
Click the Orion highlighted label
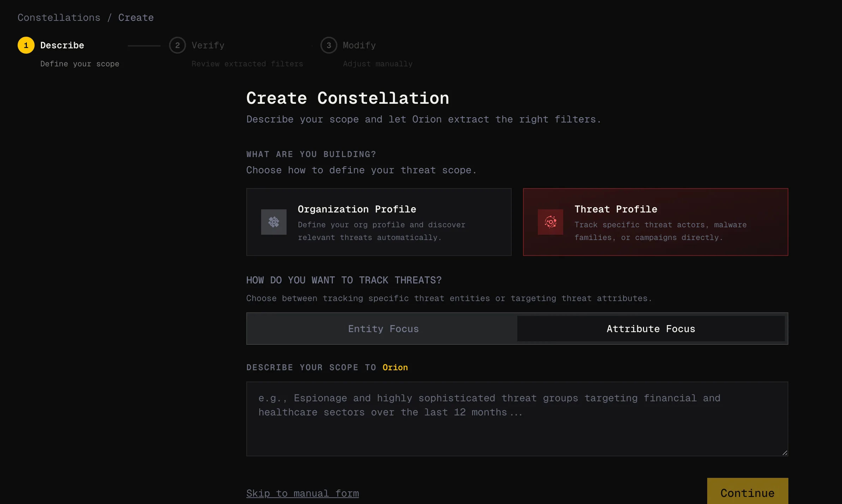coord(395,367)
